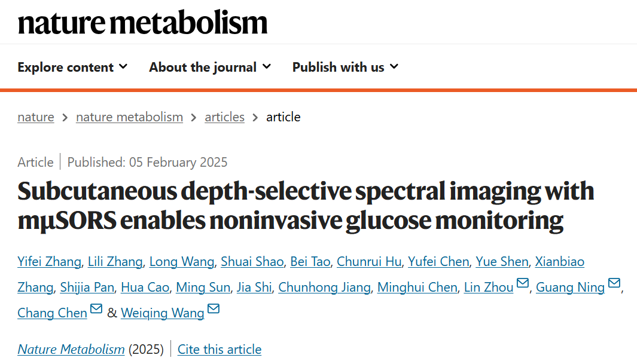Open the Nature Metabolism italic journal link
This screenshot has width=637, height=364.
click(x=71, y=350)
